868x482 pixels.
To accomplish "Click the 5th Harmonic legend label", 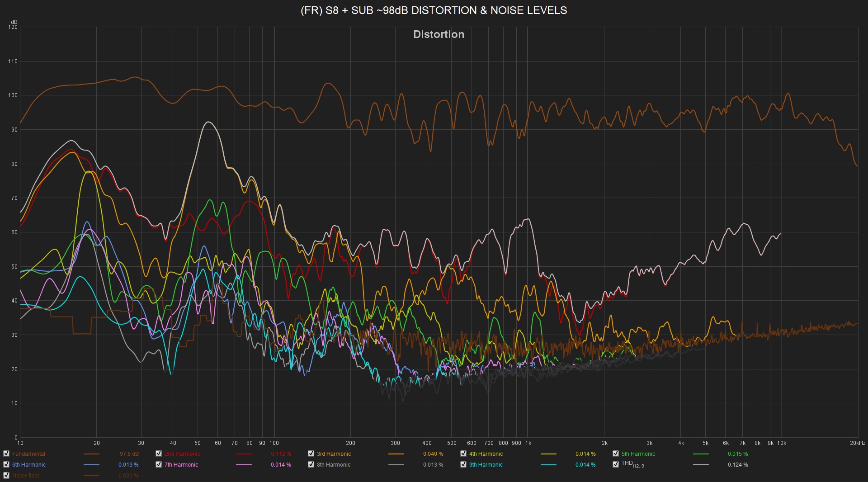I will 638,454.
